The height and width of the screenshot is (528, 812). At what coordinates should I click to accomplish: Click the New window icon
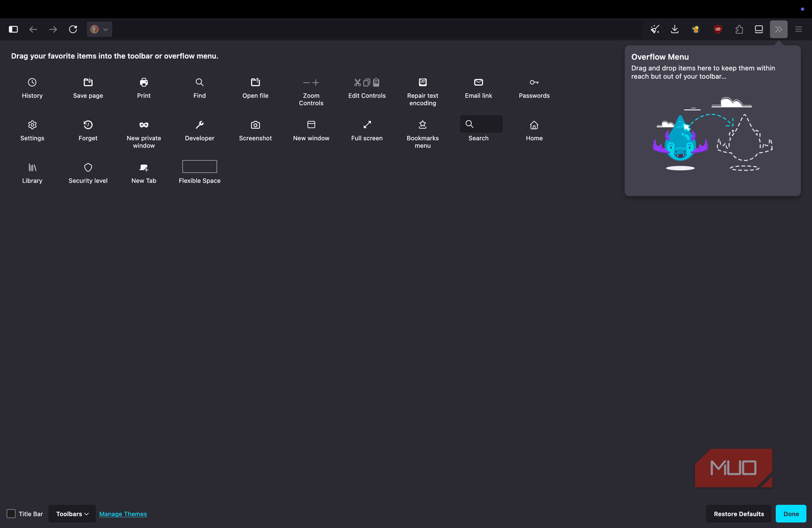coord(311,125)
